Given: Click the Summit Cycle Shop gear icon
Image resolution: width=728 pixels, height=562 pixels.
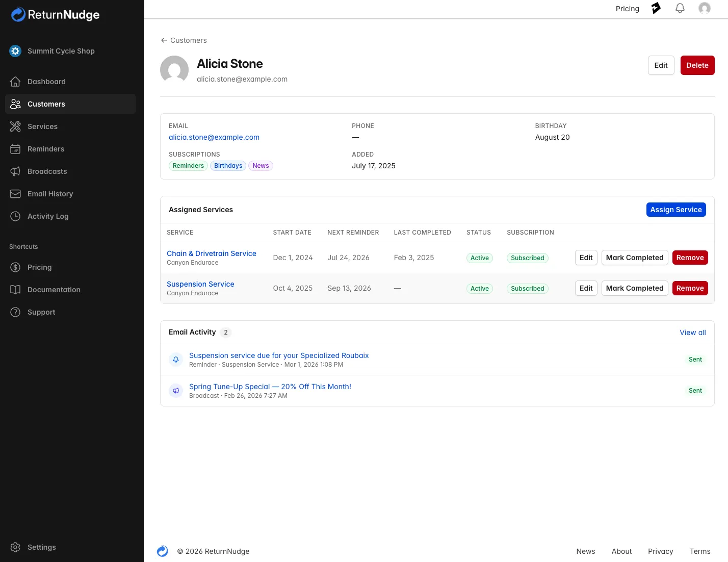Looking at the screenshot, I should (x=15, y=51).
